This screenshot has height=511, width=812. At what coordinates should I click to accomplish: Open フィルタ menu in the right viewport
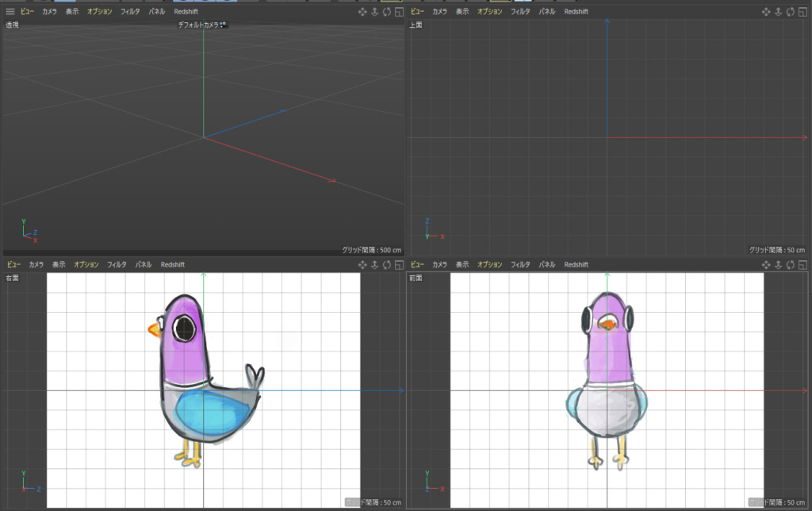(117, 264)
